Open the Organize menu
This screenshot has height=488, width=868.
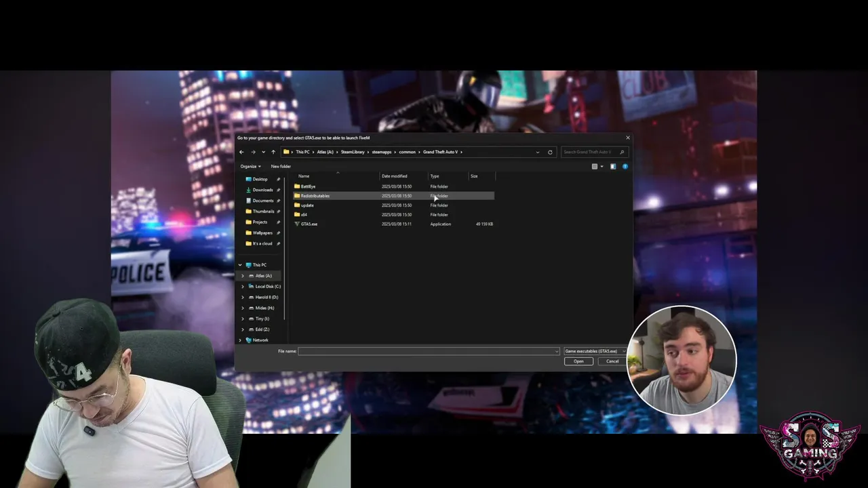click(x=250, y=166)
